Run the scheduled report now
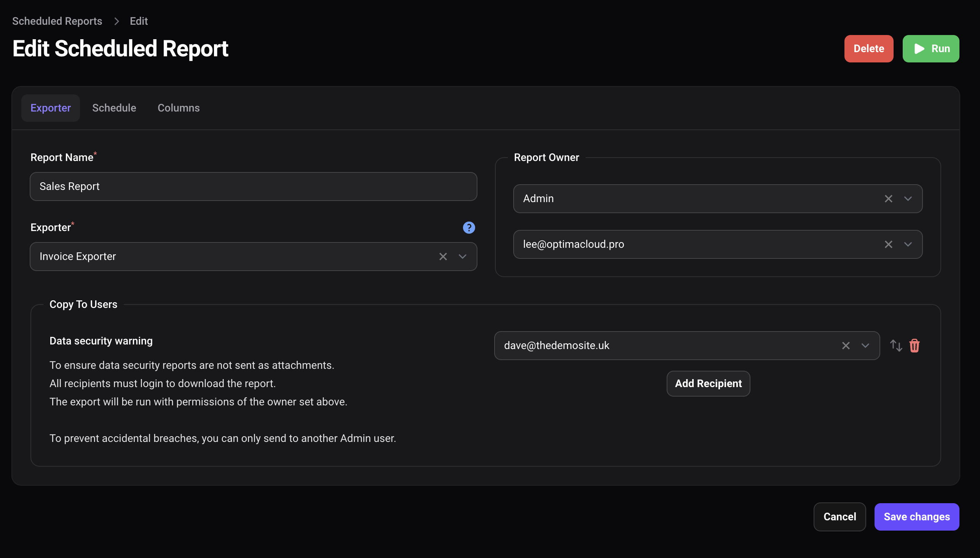Screen dimensions: 980x558 (x=931, y=49)
